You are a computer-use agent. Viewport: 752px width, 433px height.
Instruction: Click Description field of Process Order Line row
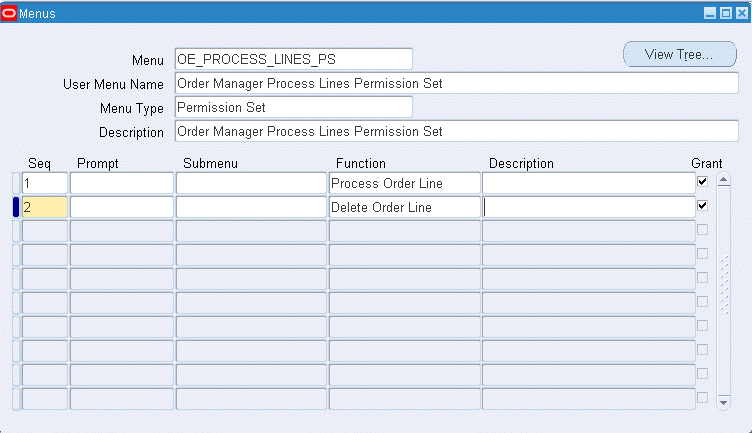(x=589, y=183)
